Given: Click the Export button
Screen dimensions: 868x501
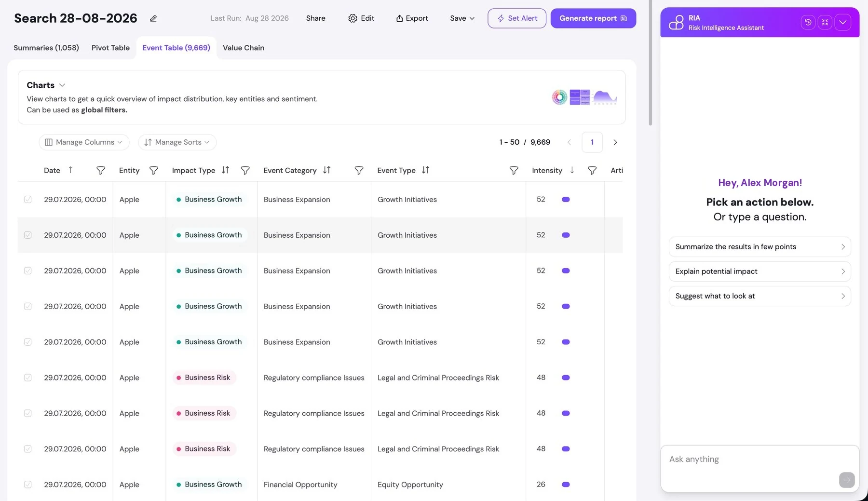Looking at the screenshot, I should point(412,18).
